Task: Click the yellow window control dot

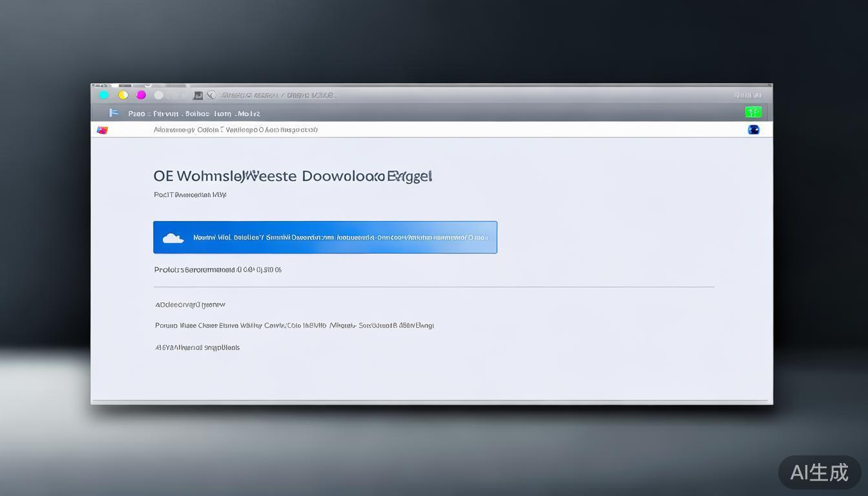Action: tap(123, 95)
